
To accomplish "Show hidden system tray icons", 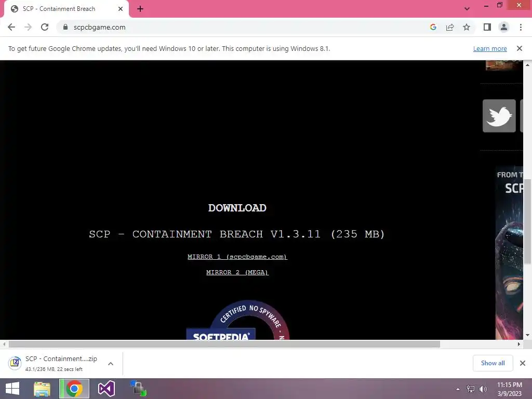I will (x=458, y=389).
